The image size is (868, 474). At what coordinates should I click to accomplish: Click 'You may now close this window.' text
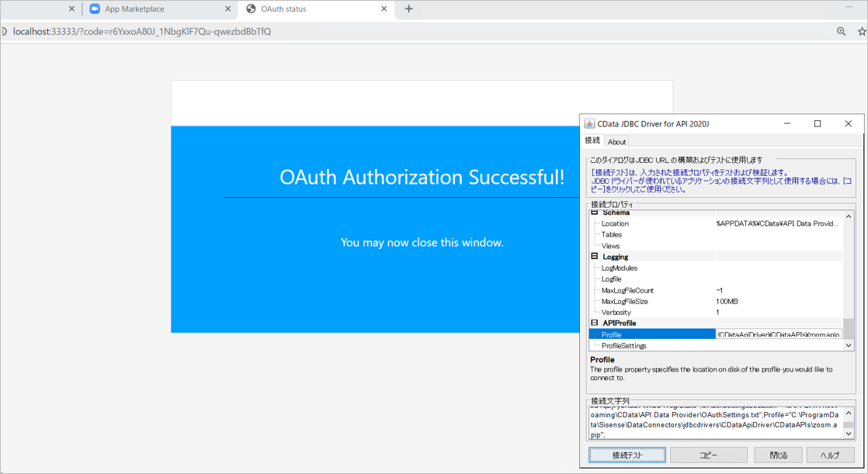coord(422,242)
